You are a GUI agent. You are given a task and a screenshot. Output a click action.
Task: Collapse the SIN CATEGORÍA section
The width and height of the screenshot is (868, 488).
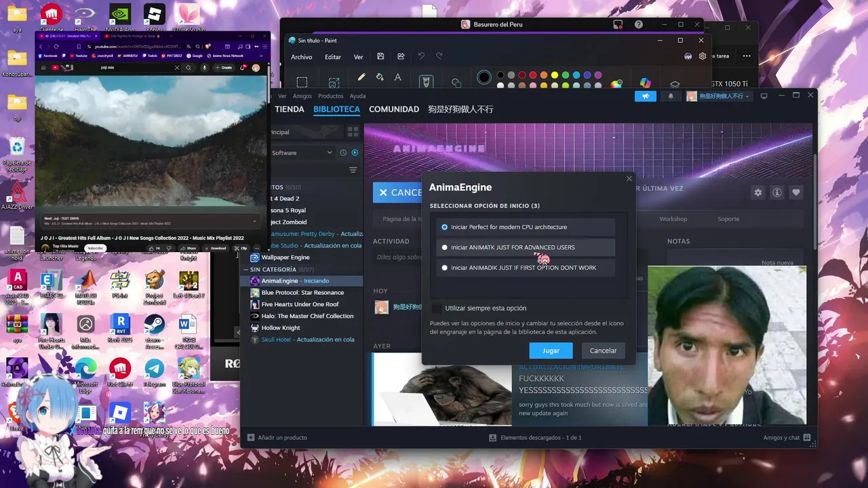pyautogui.click(x=245, y=270)
